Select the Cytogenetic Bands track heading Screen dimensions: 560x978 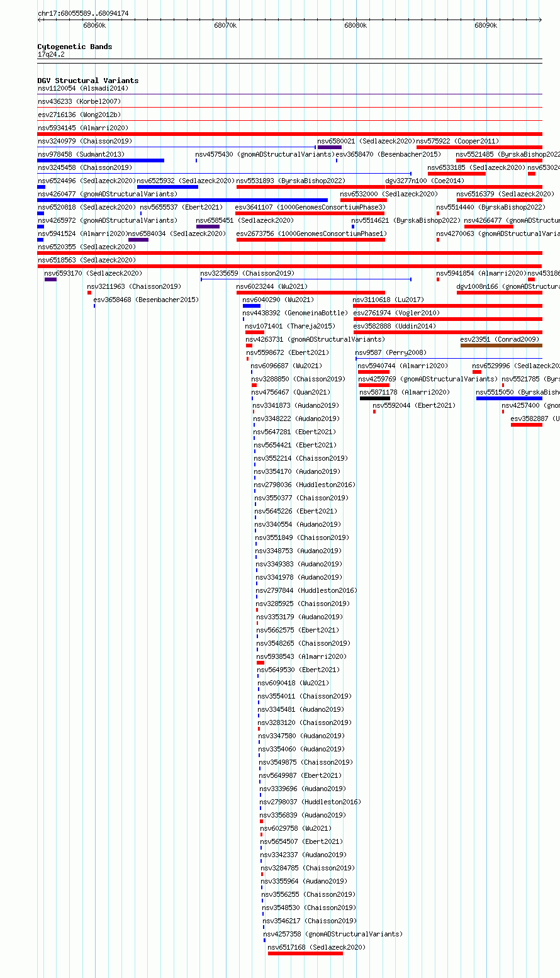click(75, 47)
